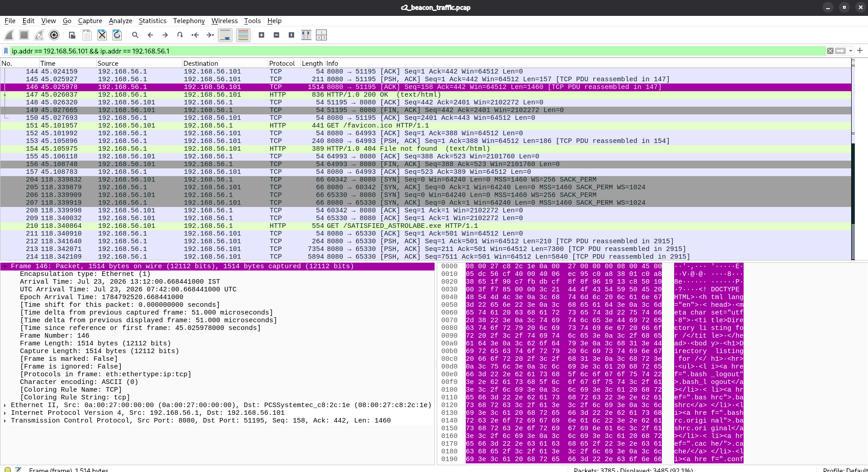Viewport: 868px width, 472px height.
Task: Sort packets by Length column
Action: [x=313, y=64]
